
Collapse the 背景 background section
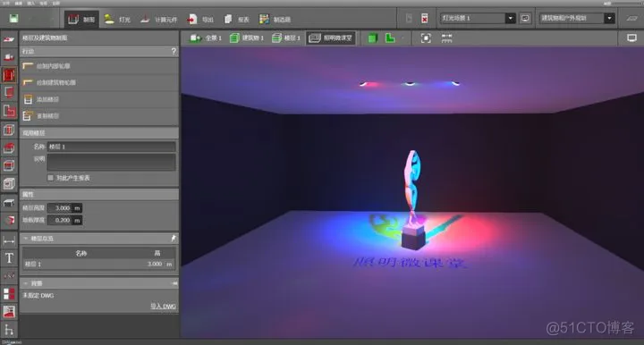pos(26,283)
